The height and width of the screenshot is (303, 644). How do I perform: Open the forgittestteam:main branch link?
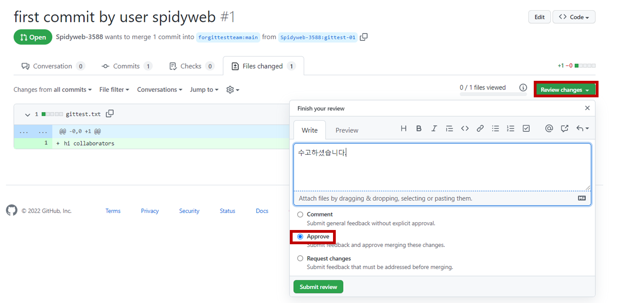pyautogui.click(x=228, y=37)
